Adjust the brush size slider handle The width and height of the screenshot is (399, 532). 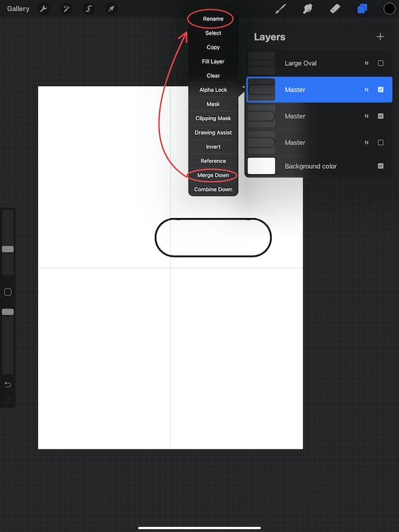click(x=8, y=249)
